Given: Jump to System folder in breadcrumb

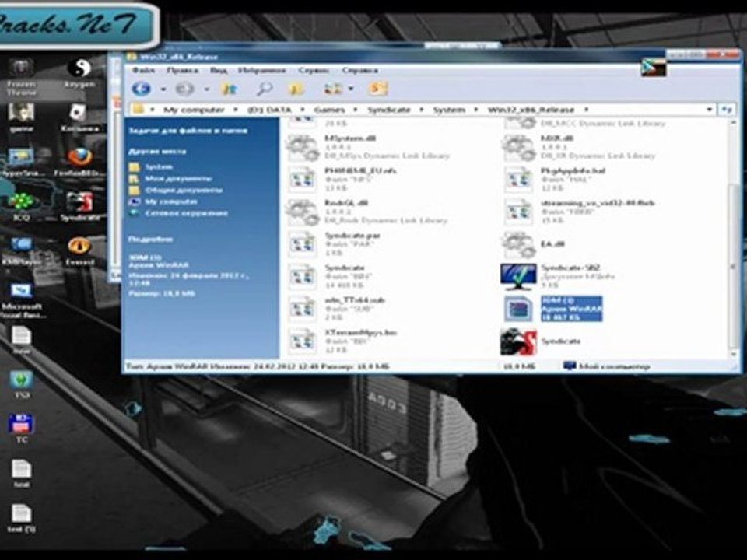Looking at the screenshot, I should point(449,110).
